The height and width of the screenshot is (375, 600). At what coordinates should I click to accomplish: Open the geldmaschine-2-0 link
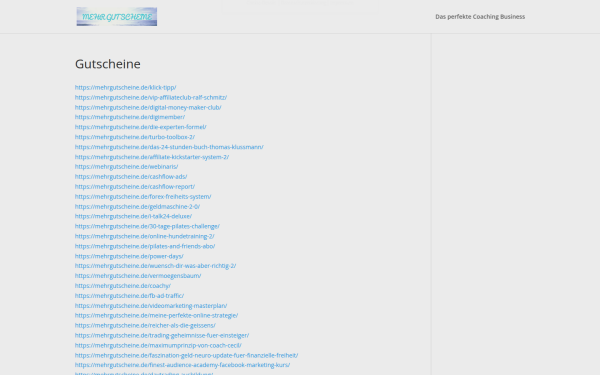tap(137, 206)
